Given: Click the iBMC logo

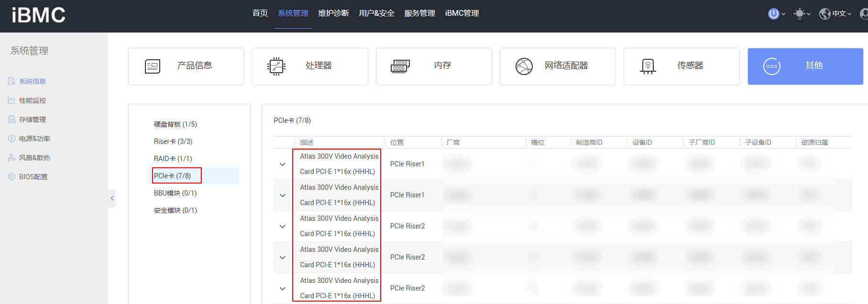Looking at the screenshot, I should tap(39, 15).
